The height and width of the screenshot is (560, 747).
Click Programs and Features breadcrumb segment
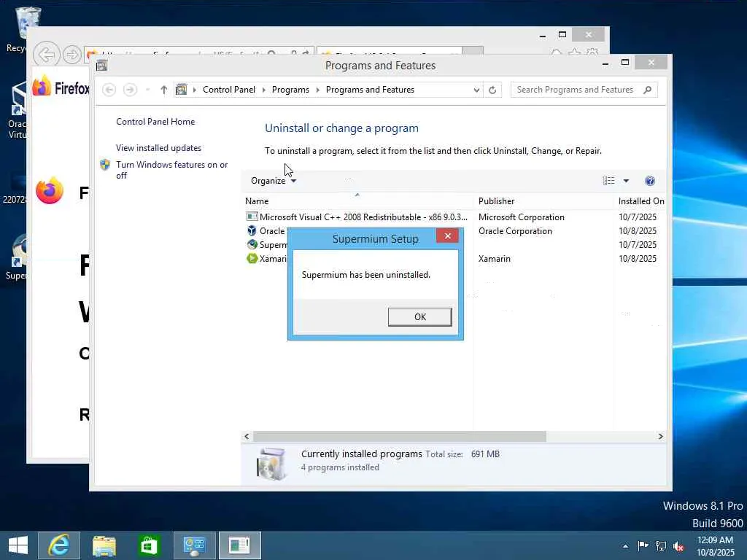370,90
